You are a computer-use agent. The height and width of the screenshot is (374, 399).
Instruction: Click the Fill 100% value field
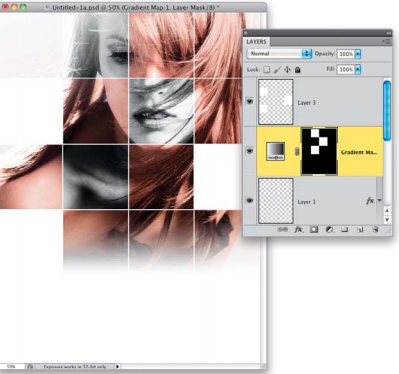(346, 69)
